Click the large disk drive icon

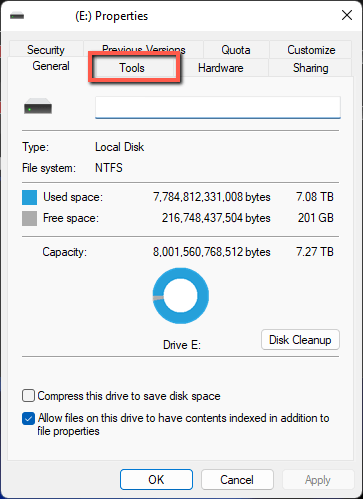38,106
